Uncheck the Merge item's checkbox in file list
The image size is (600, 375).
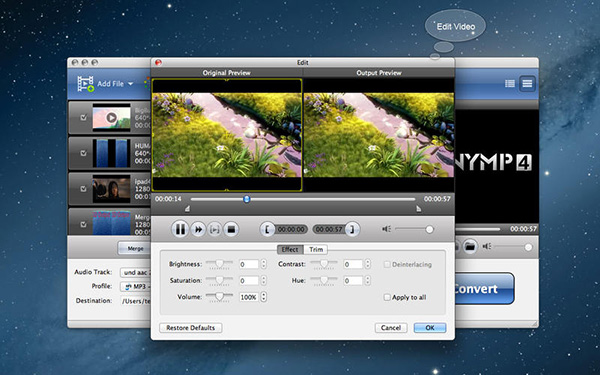(x=83, y=224)
